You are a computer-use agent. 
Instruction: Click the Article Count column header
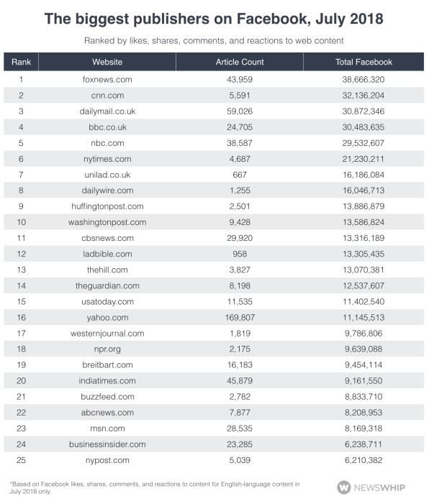[240, 62]
